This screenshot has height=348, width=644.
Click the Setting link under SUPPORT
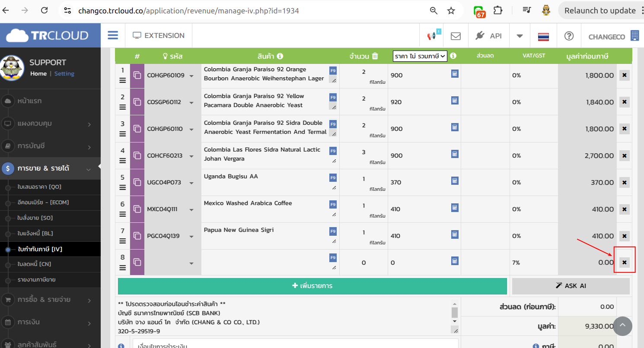(64, 73)
